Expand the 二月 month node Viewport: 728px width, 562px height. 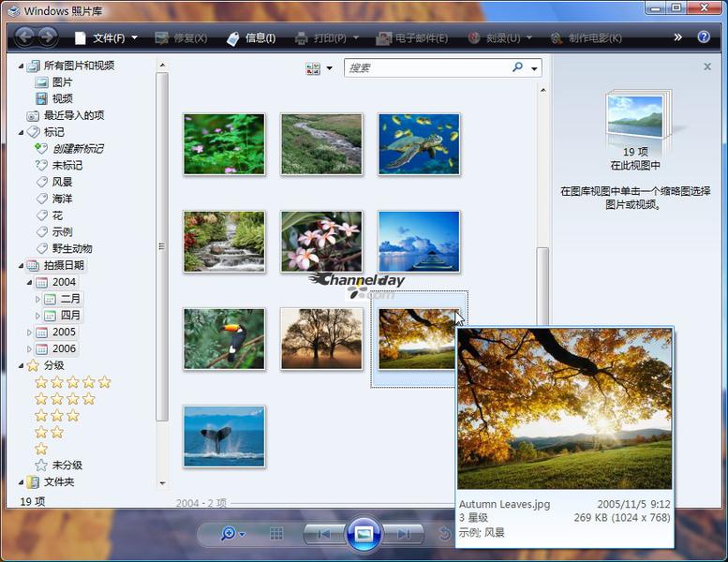37,300
